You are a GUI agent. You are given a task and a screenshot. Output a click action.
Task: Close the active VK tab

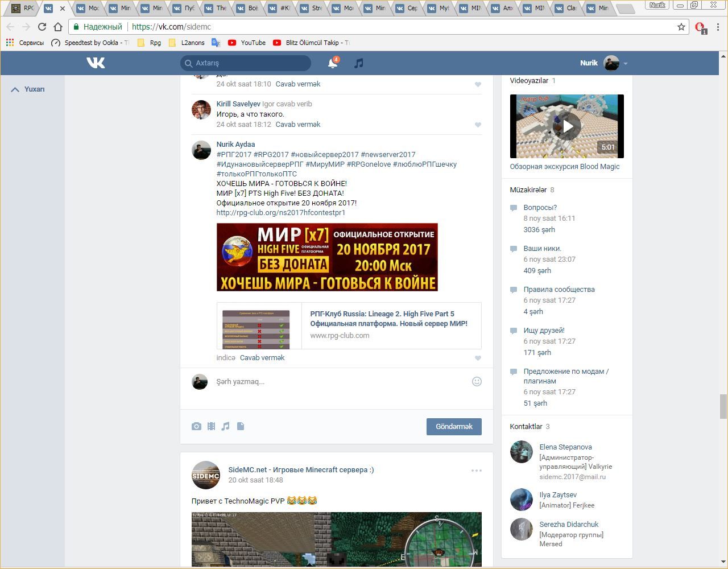click(63, 9)
